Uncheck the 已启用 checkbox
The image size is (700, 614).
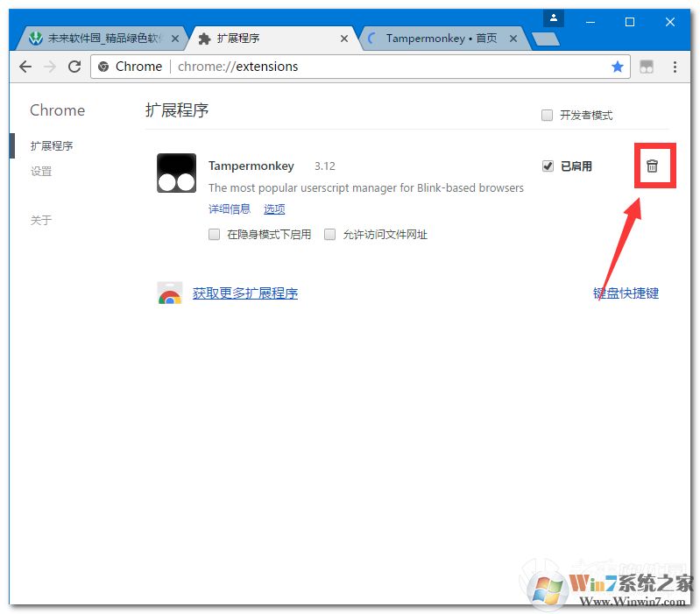coord(548,166)
